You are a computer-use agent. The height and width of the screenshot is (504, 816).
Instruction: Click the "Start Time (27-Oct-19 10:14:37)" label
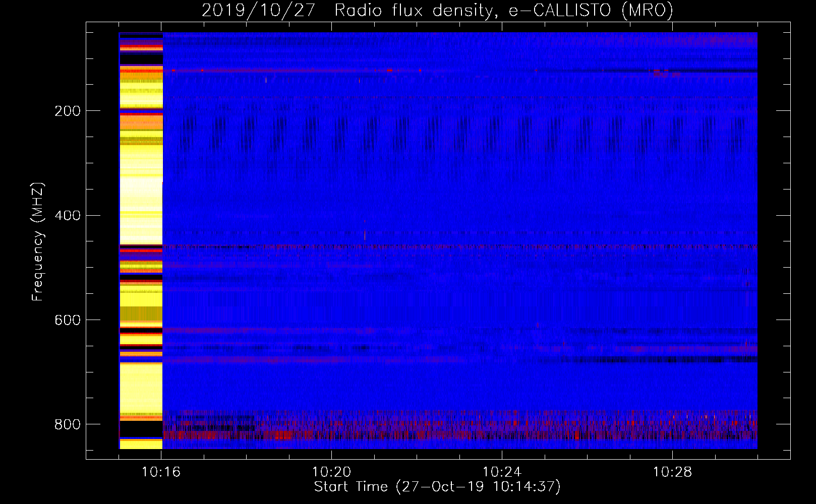tap(437, 487)
